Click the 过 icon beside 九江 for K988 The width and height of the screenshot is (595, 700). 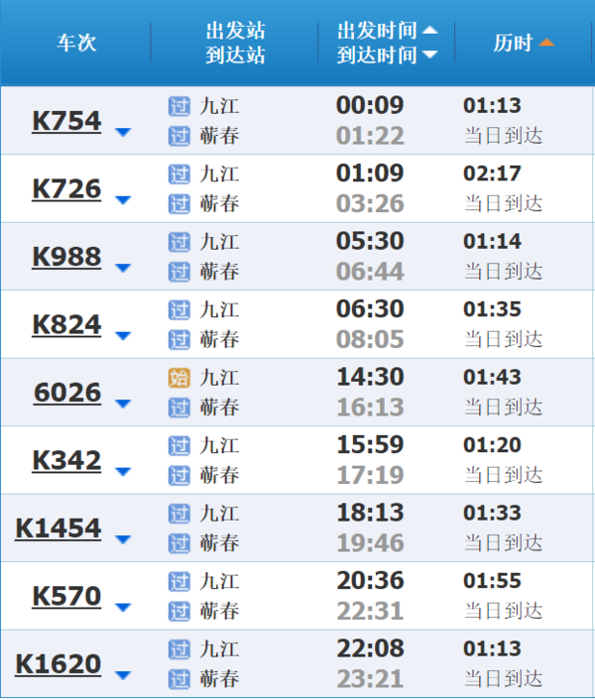click(x=178, y=242)
